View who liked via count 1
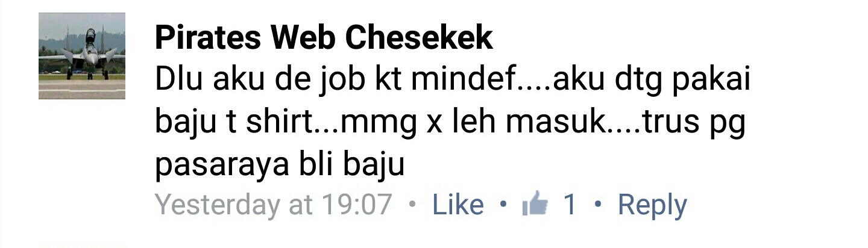This screenshot has width=868, height=248. (570, 205)
